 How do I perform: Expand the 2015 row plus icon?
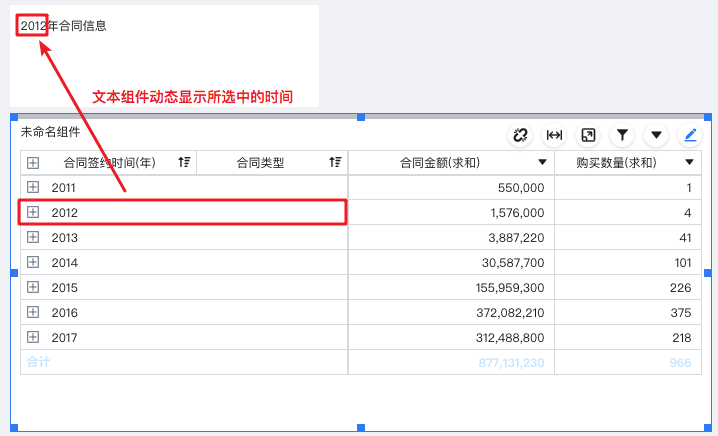point(33,287)
